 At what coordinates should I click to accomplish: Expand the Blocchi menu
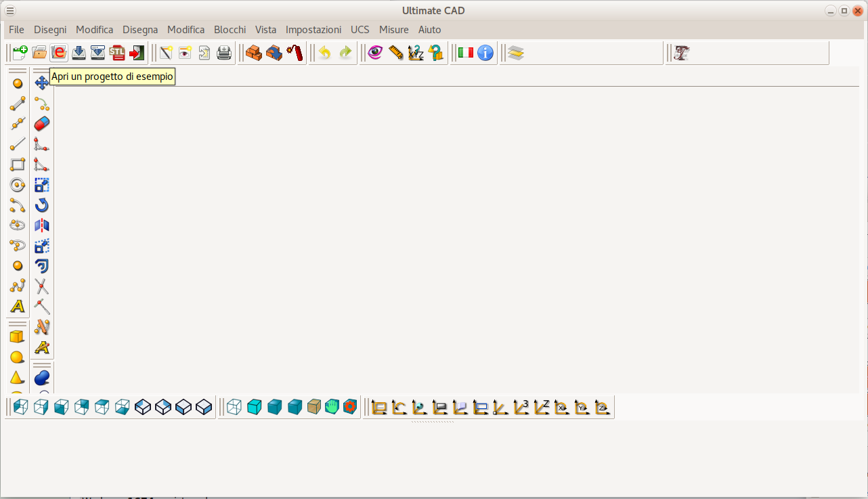click(230, 30)
